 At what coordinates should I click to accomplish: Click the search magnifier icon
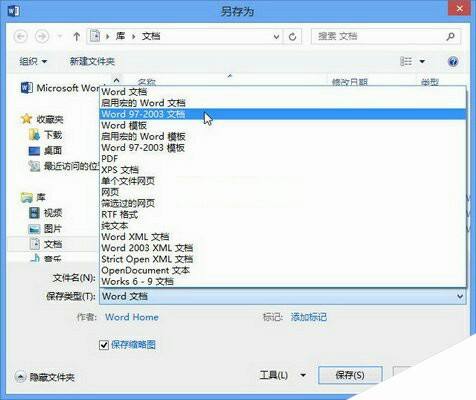[450, 36]
